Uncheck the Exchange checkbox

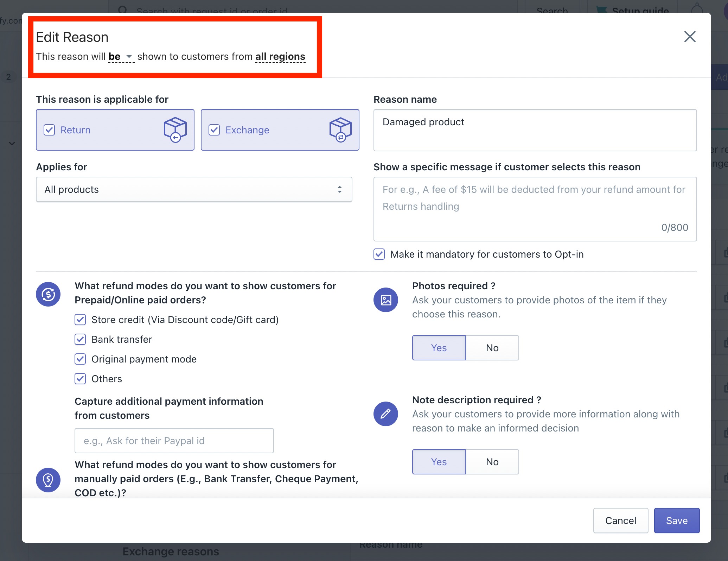click(x=214, y=130)
